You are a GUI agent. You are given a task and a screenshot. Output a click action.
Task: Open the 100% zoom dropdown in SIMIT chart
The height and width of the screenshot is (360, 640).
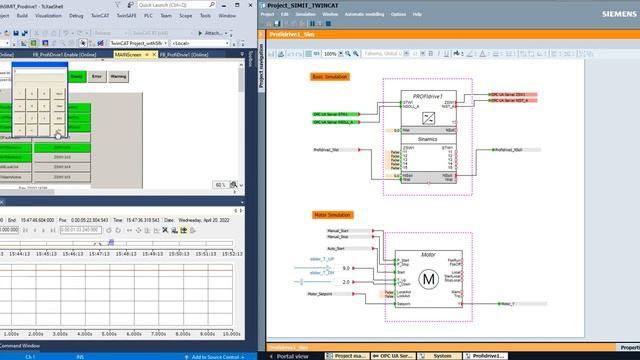pyautogui.click(x=340, y=53)
